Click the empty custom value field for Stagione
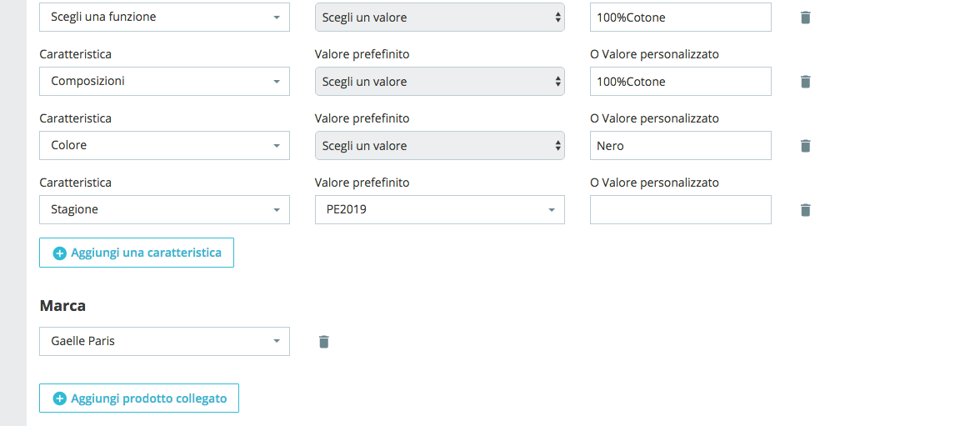This screenshot has width=980, height=426. [680, 210]
